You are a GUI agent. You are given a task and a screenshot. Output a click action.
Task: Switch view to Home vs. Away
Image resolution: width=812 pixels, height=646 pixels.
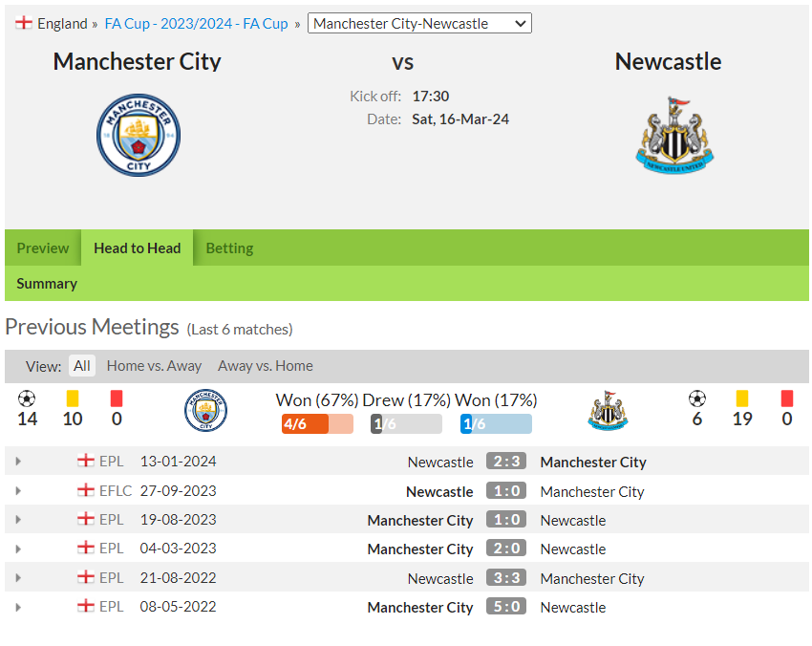pos(154,366)
